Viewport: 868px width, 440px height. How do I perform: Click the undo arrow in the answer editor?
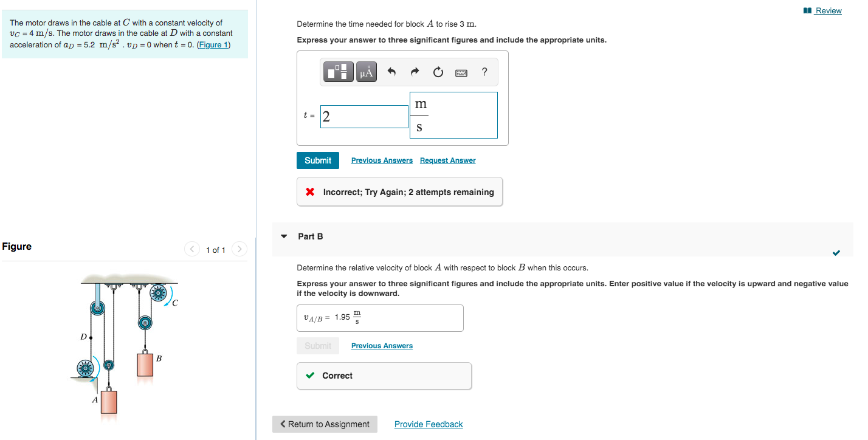[391, 71]
